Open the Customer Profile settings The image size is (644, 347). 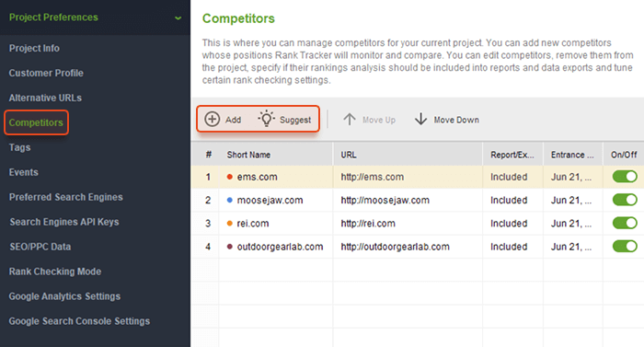coord(46,73)
